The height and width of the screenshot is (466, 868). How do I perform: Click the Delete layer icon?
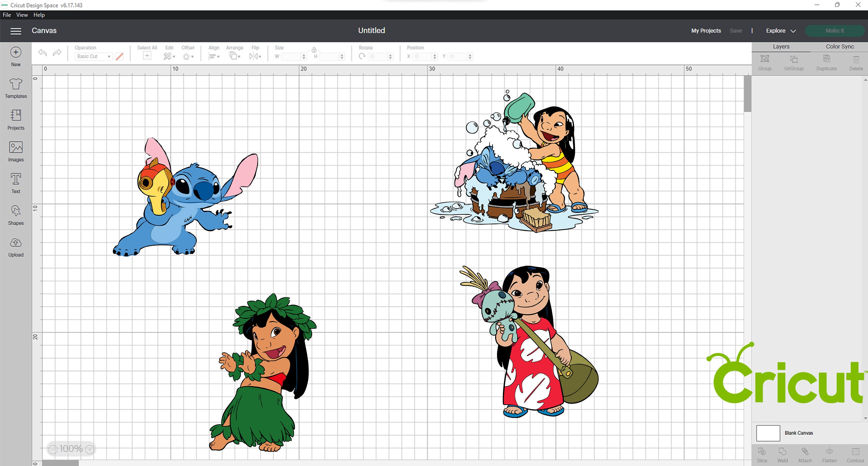(x=856, y=59)
